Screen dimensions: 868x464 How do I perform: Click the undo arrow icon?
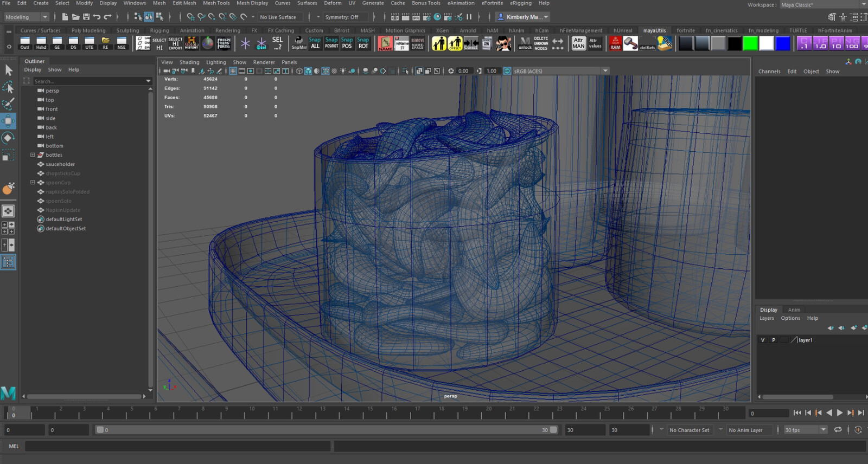(97, 17)
